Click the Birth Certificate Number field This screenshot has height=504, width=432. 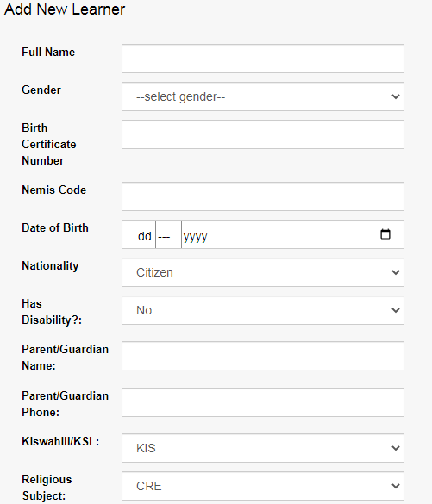coord(263,134)
